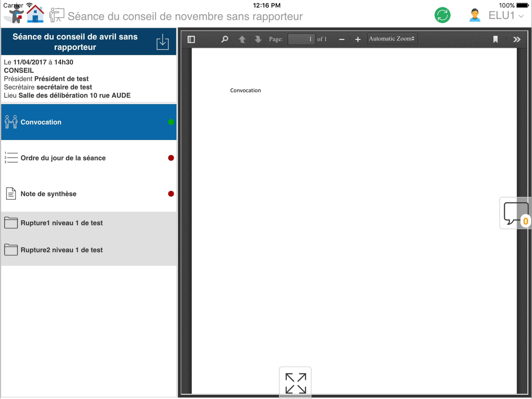This screenshot has height=399, width=532.
Task: Click the Salle des délibération location text
Action: coord(75,95)
